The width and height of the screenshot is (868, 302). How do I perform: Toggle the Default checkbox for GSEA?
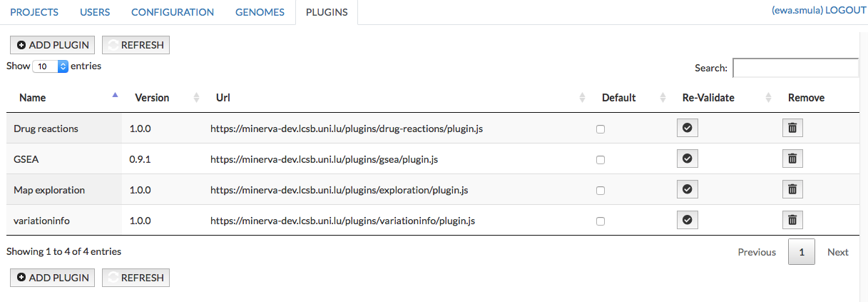[x=601, y=160]
